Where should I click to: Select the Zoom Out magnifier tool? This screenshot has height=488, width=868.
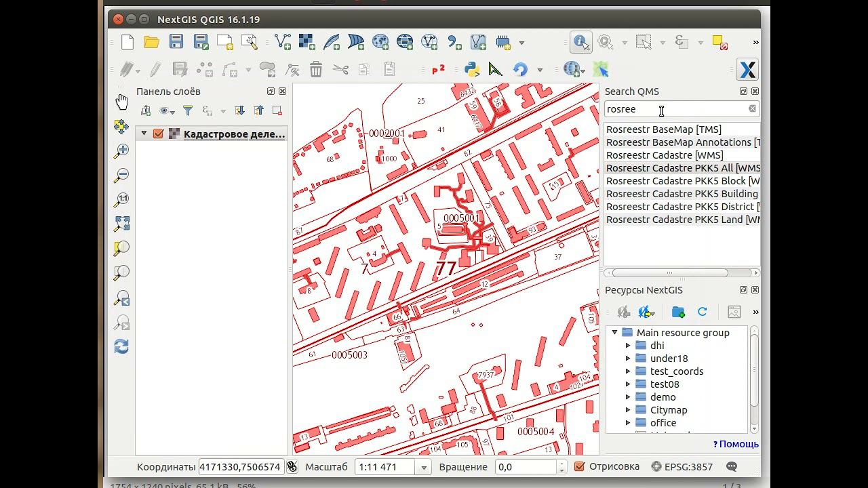[x=121, y=175]
